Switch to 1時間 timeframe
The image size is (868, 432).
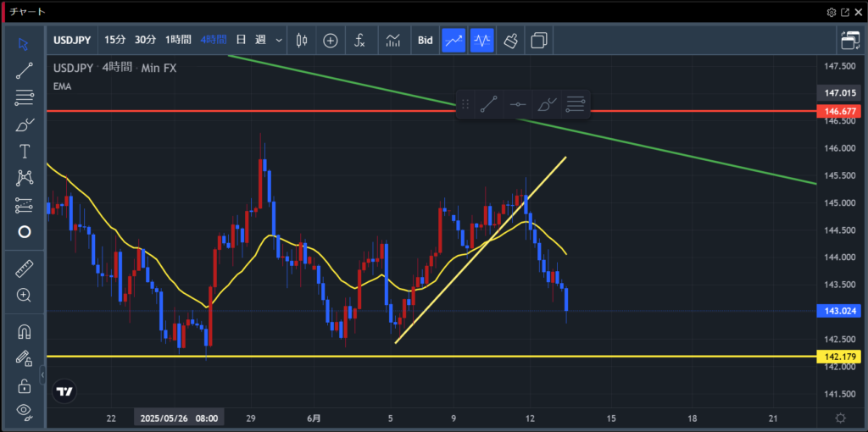coord(178,40)
